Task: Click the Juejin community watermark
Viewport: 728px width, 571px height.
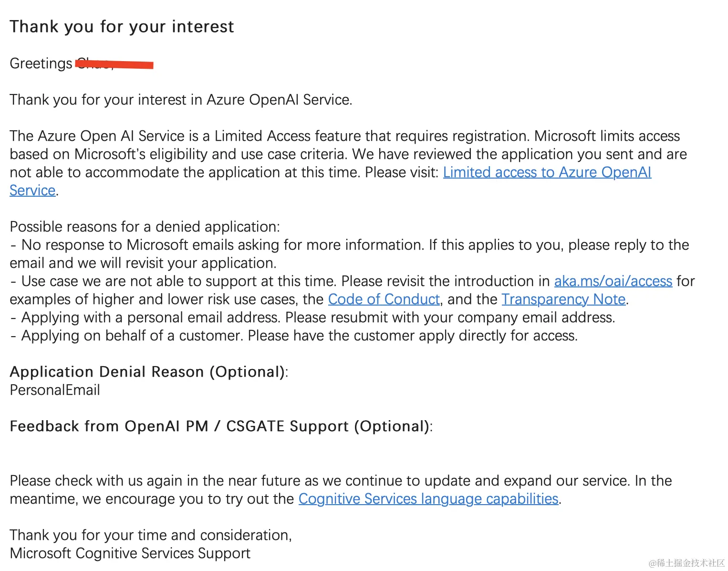Action: coord(686,563)
